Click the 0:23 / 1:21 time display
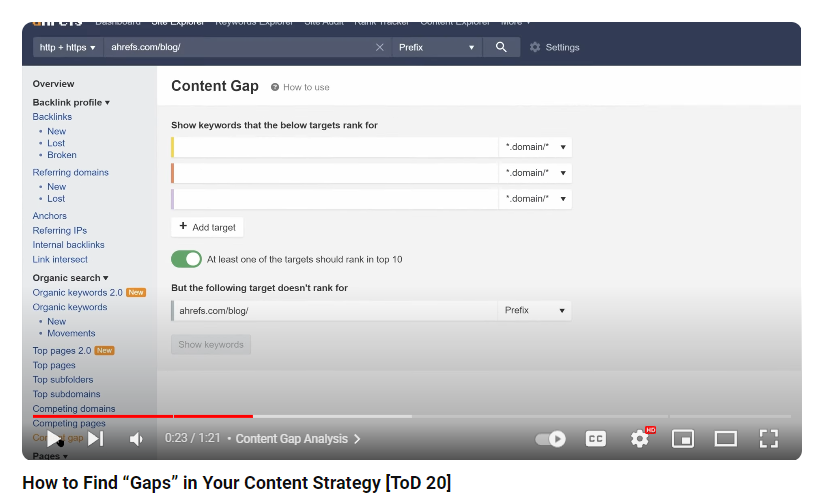Screen dimensions: 815x494 [193, 438]
